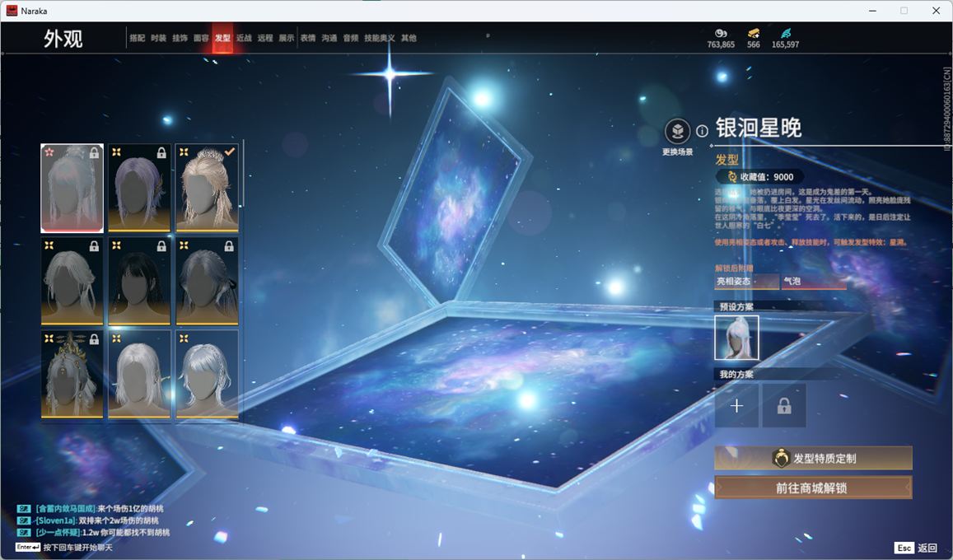Click chat message from 少一点怀疑
Image resolution: width=953 pixels, height=560 pixels.
pos(94,533)
